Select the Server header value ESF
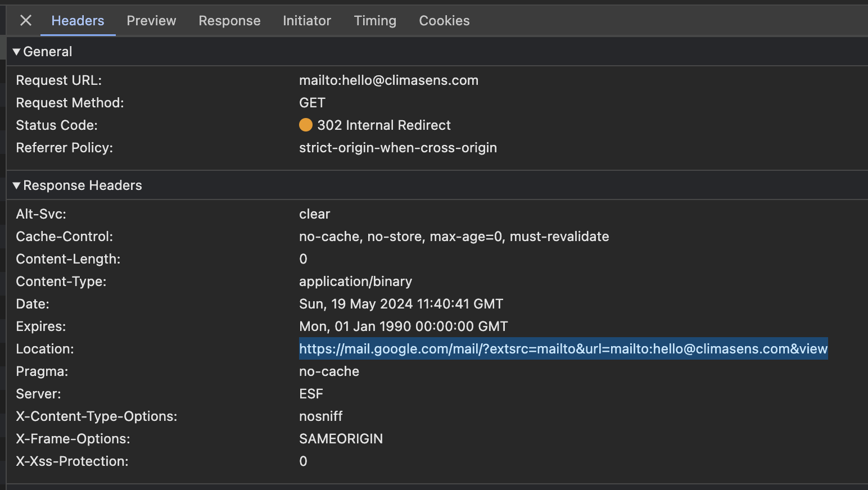 pyautogui.click(x=311, y=394)
